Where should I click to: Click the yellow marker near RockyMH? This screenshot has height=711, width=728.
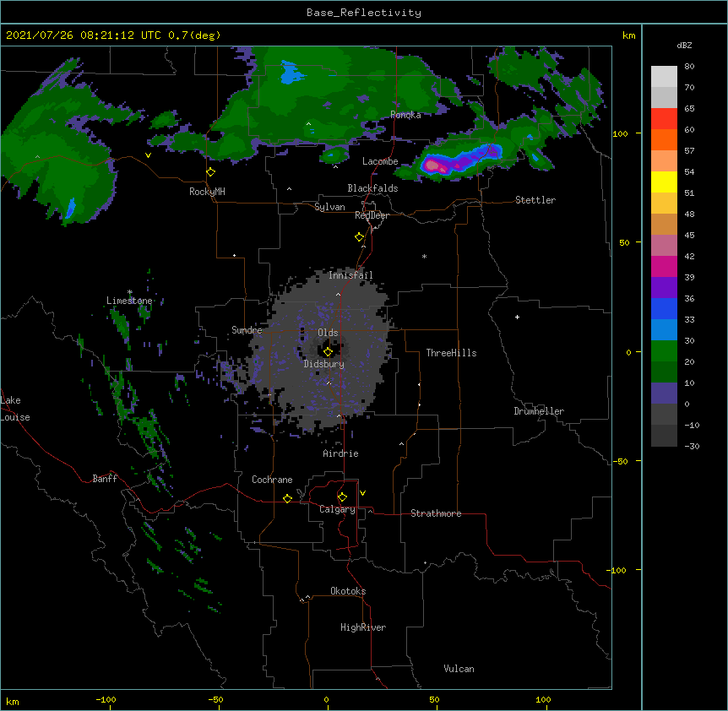click(211, 172)
